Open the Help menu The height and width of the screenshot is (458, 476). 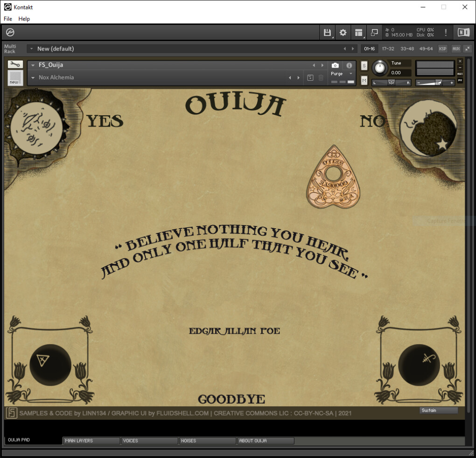pos(24,19)
